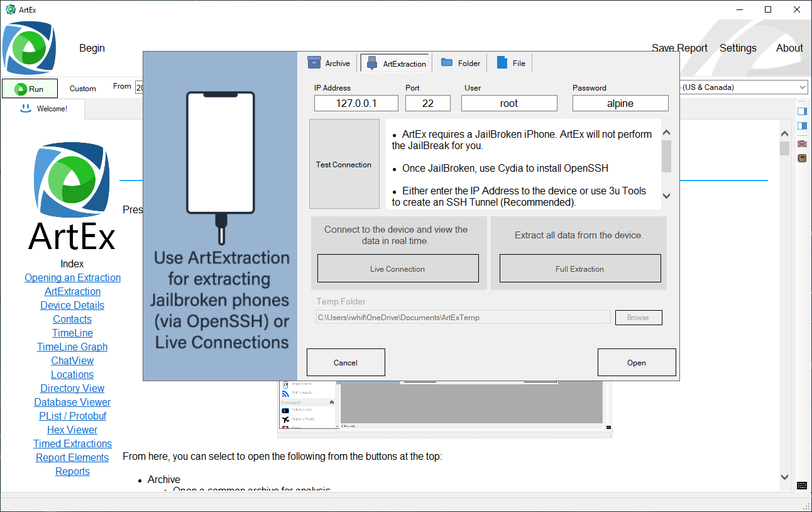Click the black console icon at bottom right
This screenshot has height=512, width=812.
pyautogui.click(x=802, y=486)
